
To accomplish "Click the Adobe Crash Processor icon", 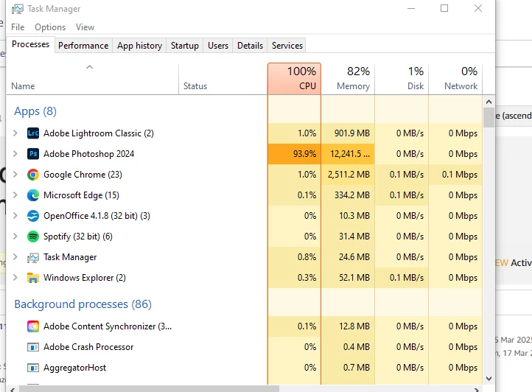I will [33, 347].
